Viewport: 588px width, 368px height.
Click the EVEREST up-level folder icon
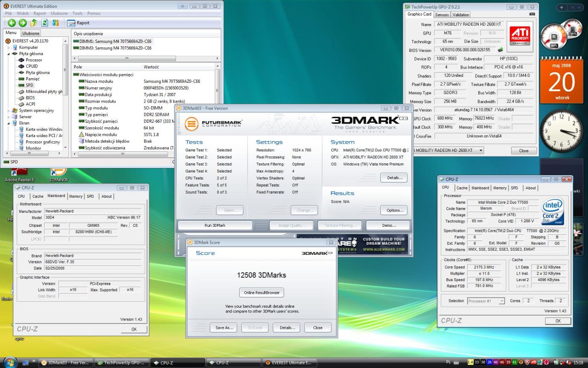click(x=34, y=23)
